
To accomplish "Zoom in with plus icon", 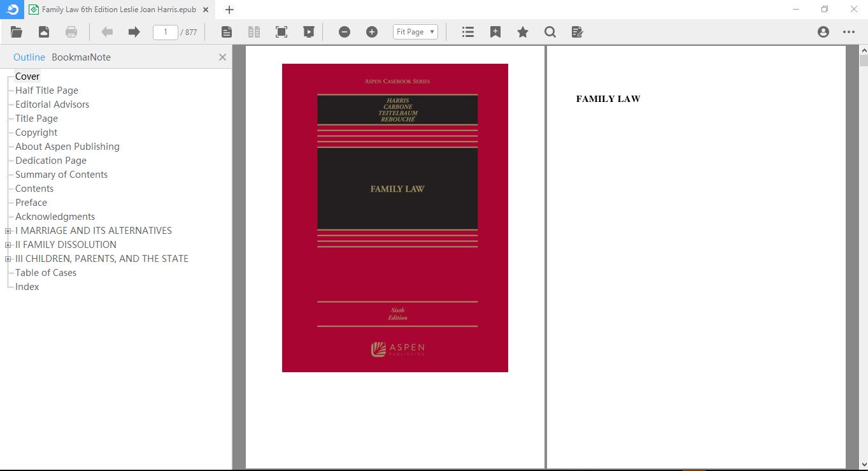I will (372, 32).
